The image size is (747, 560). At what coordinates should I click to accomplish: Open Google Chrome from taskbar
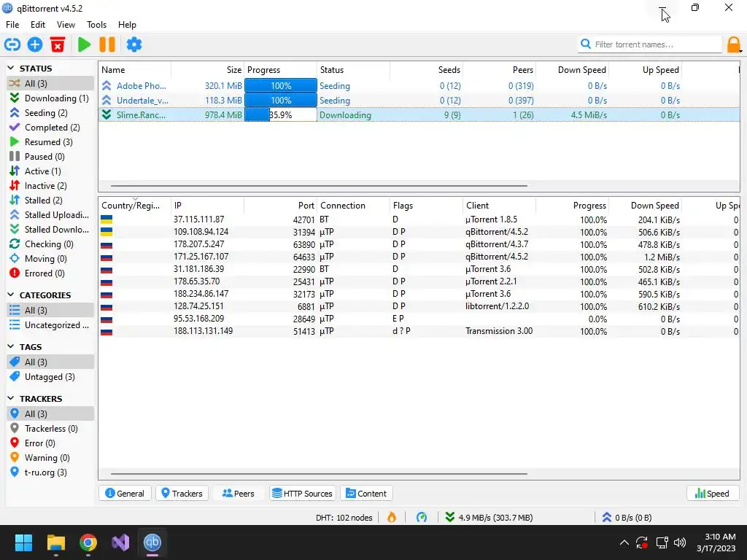[88, 542]
